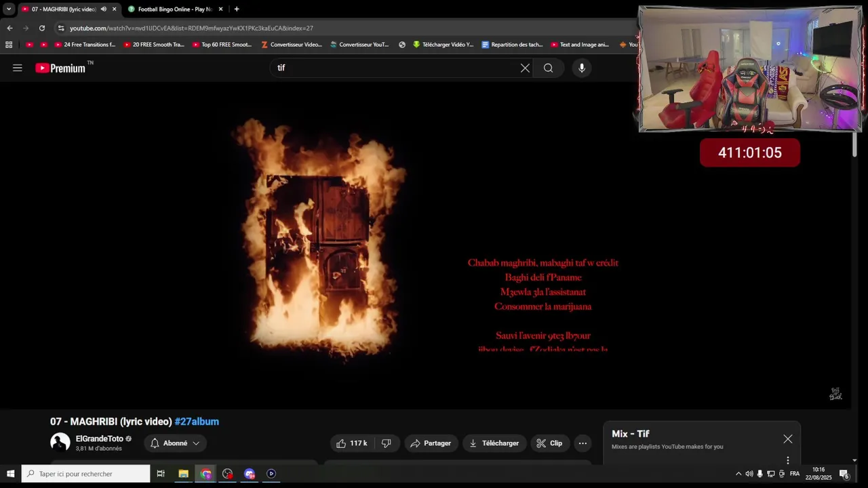Image resolution: width=868 pixels, height=488 pixels.
Task: Mute the tab via its speaker icon
Action: click(104, 9)
